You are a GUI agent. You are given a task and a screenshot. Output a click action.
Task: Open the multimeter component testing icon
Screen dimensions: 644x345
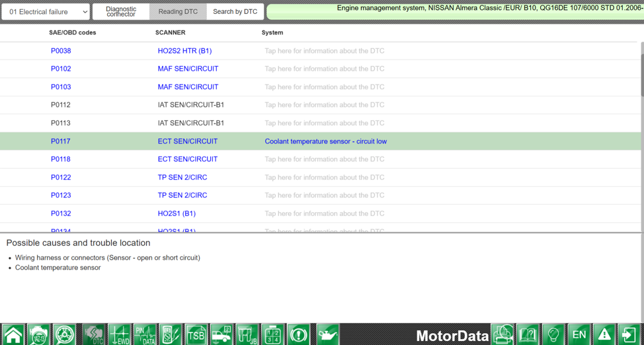[171, 334]
